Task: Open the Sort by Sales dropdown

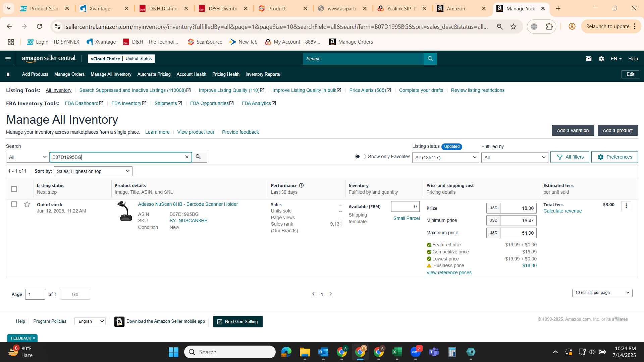Action: click(93, 171)
